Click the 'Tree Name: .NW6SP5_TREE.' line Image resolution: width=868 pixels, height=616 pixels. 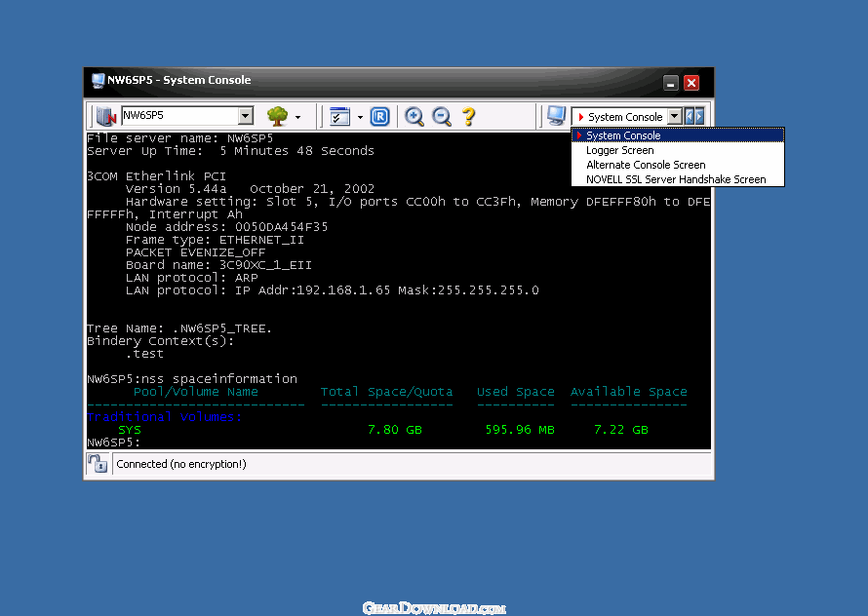(x=179, y=328)
